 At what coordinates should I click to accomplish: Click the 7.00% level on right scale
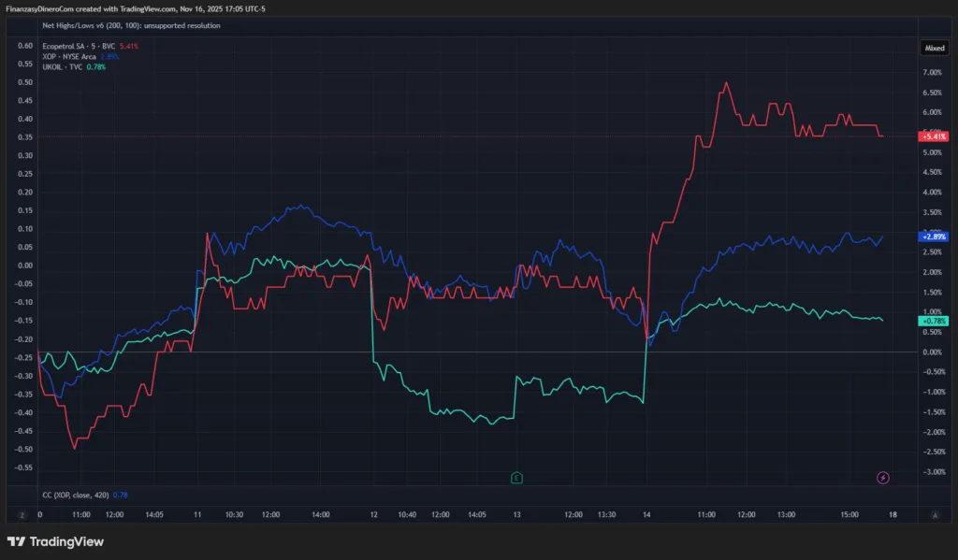pos(932,73)
